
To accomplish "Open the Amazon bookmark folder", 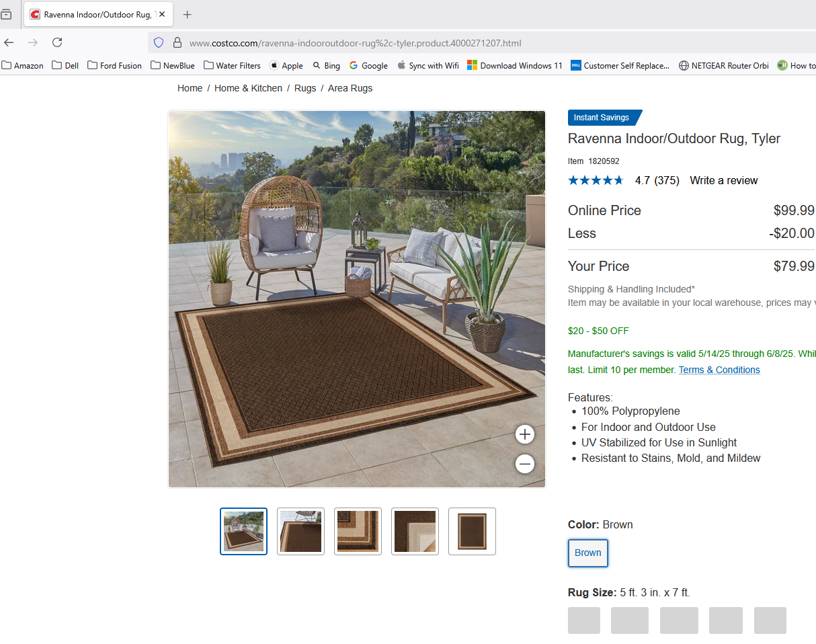I will pos(22,65).
